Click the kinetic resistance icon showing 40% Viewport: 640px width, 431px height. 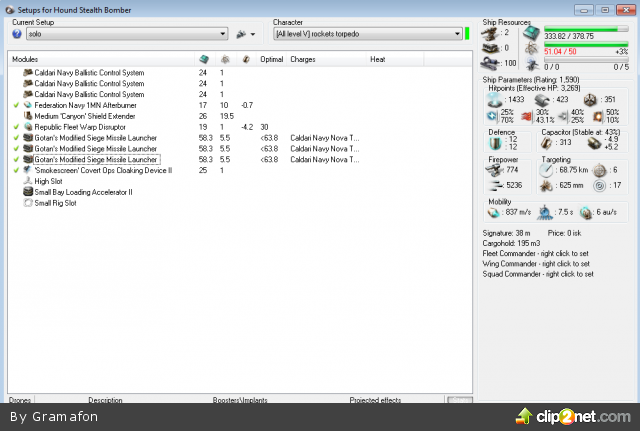(563, 117)
